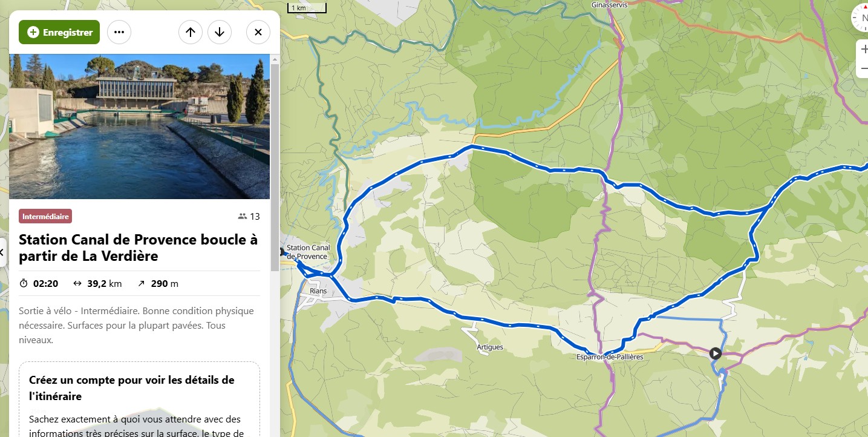This screenshot has height=437, width=868.
Task: Go to previous route with up arrow
Action: pos(191,32)
